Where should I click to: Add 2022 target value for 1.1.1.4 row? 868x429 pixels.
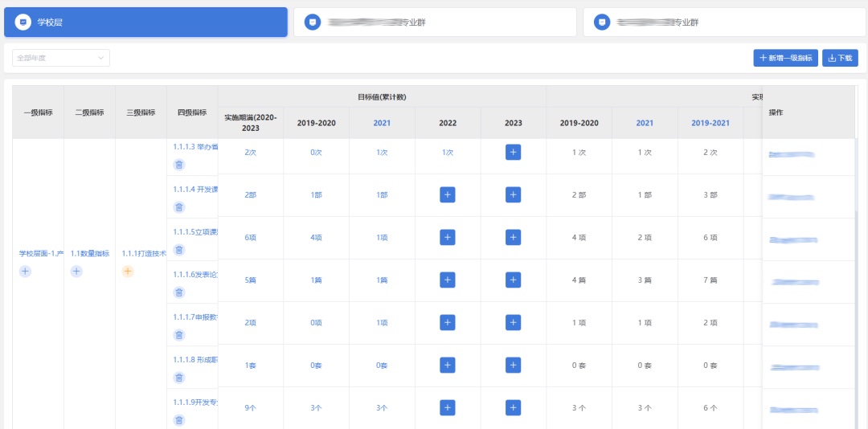point(448,194)
